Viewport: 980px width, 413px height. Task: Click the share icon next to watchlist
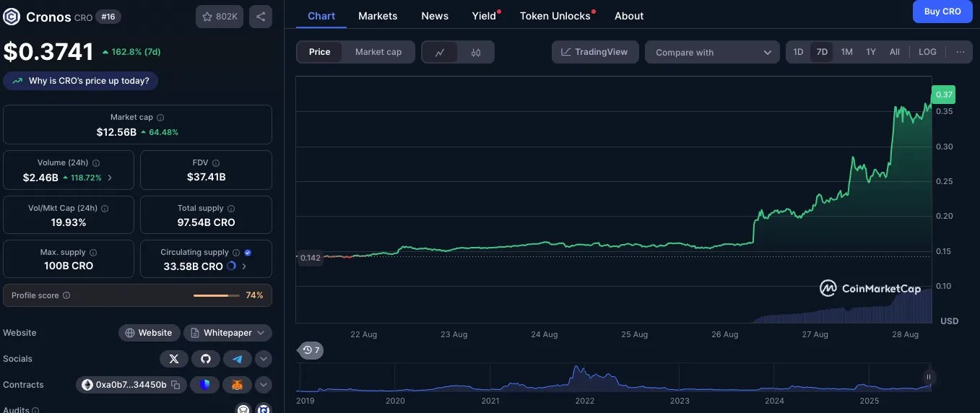260,17
